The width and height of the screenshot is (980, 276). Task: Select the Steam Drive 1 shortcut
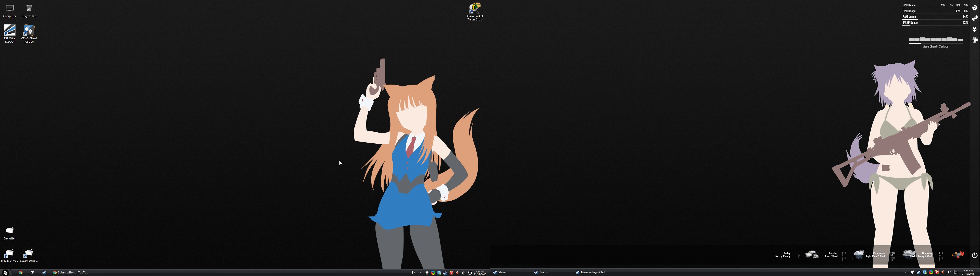click(x=29, y=256)
